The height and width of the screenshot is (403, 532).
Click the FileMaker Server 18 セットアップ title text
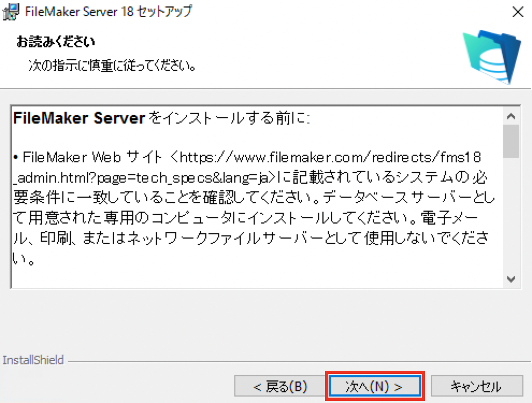(x=109, y=11)
